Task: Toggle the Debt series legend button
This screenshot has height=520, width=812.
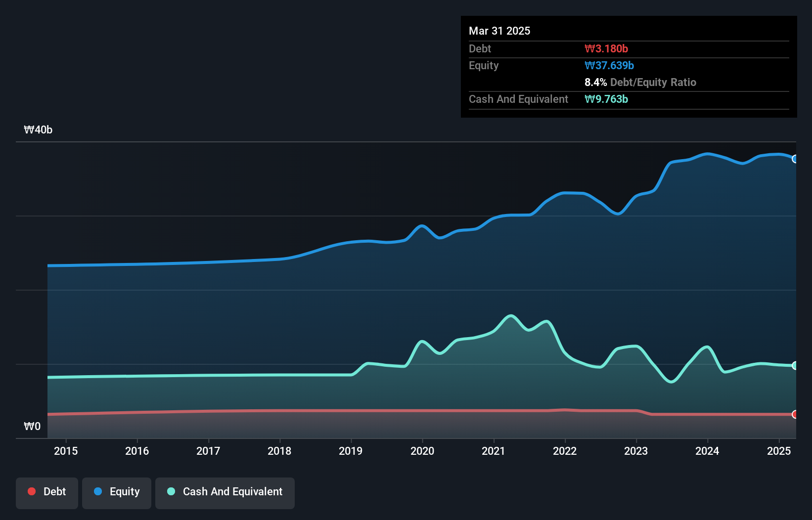Action: click(47, 493)
